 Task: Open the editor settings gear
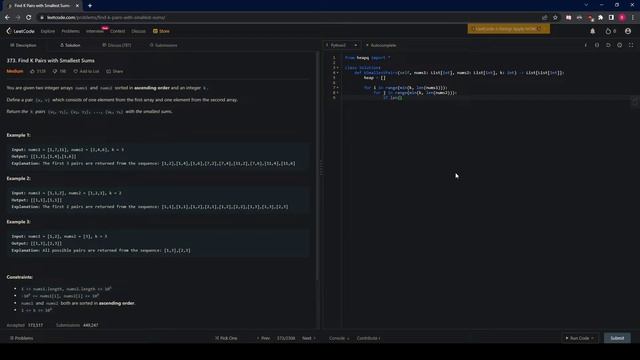click(620, 45)
